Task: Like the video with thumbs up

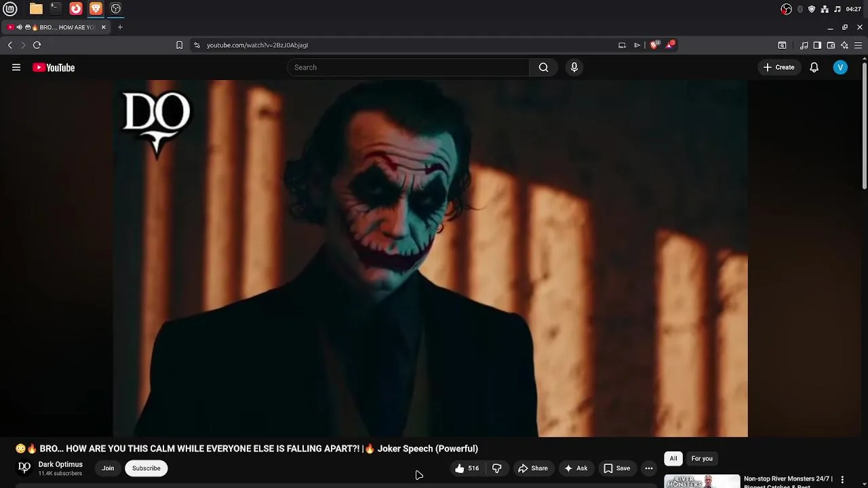Action: coord(467,468)
